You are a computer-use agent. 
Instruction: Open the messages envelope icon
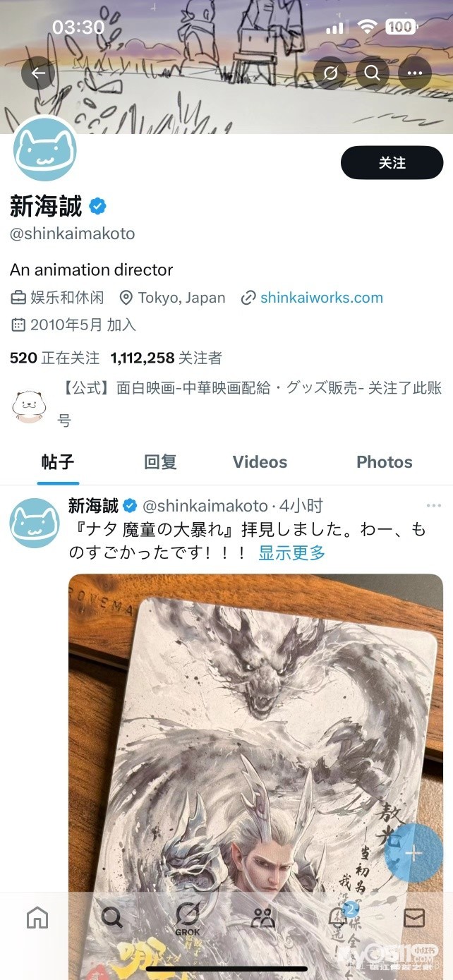(414, 917)
